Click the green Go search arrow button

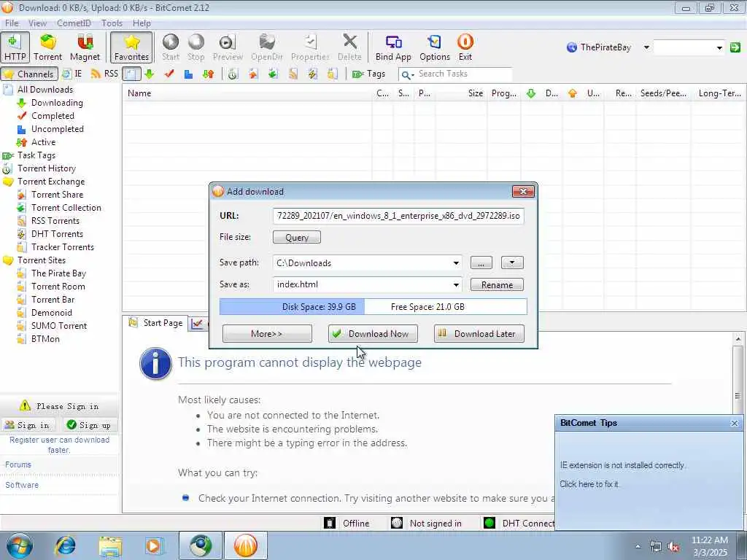pos(735,47)
